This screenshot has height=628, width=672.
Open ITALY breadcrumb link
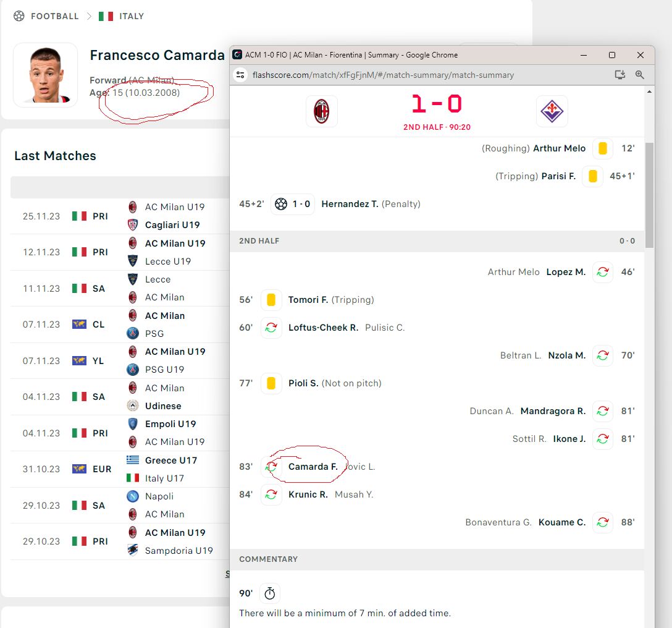point(131,16)
